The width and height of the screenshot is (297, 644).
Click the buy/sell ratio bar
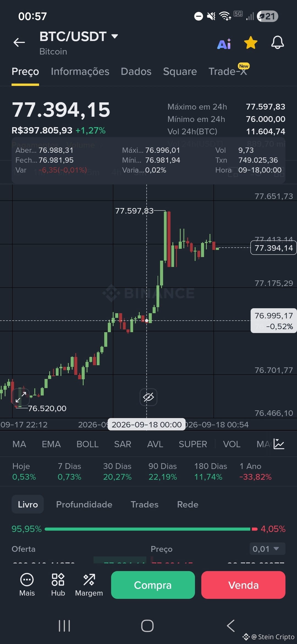151,529
